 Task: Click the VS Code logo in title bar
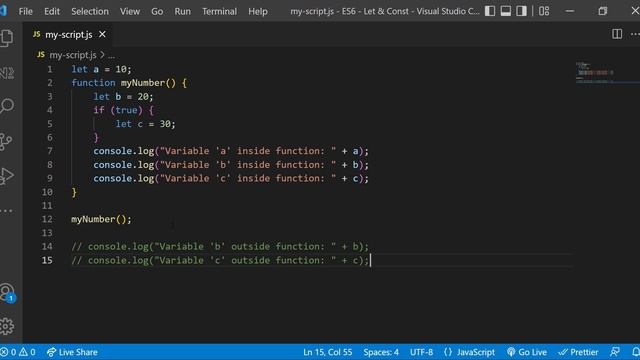3,11
